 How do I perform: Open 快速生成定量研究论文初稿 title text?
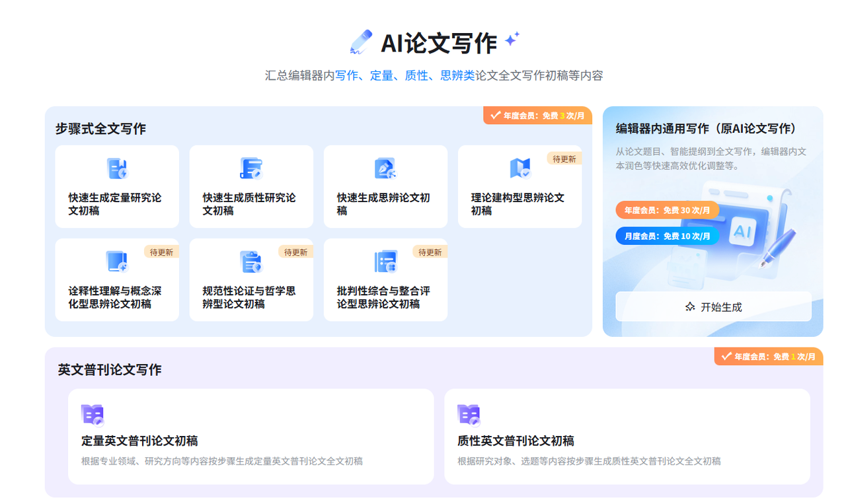tap(115, 204)
